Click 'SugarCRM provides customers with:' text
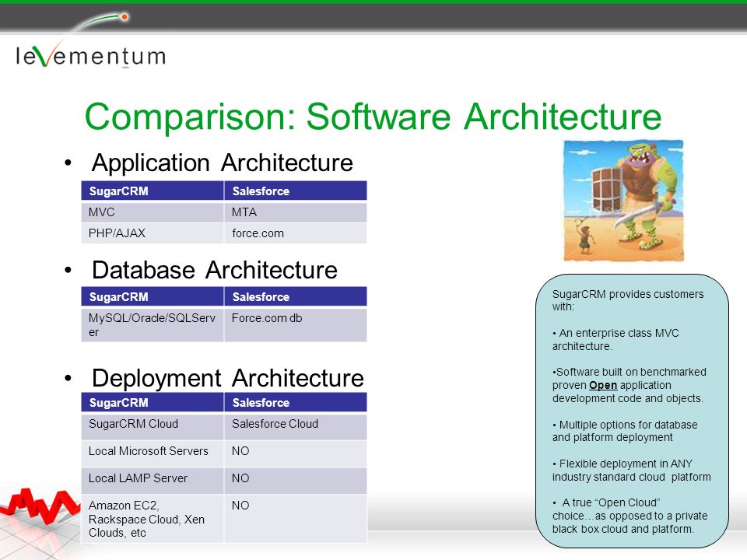747x560 pixels. coord(628,300)
